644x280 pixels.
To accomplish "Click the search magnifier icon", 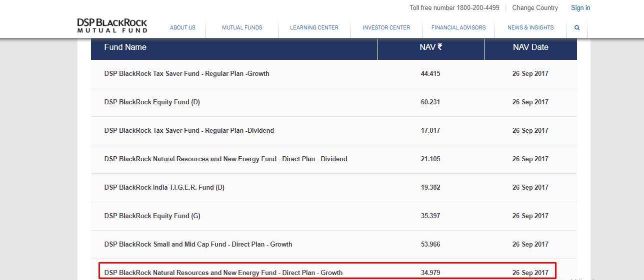I will [x=577, y=28].
